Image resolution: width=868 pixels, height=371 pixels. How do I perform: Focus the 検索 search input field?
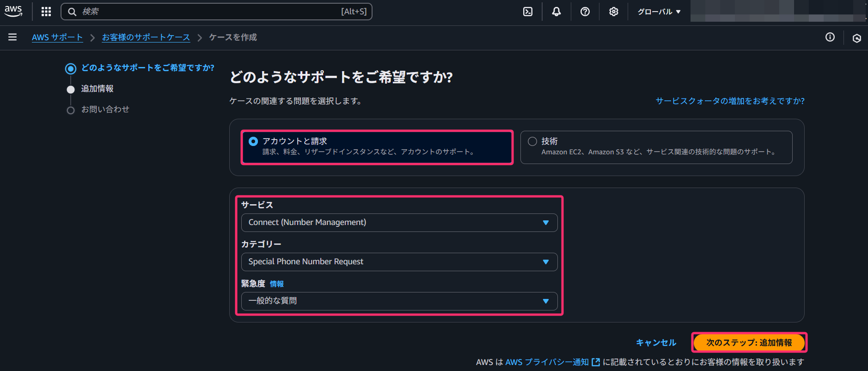(x=216, y=12)
